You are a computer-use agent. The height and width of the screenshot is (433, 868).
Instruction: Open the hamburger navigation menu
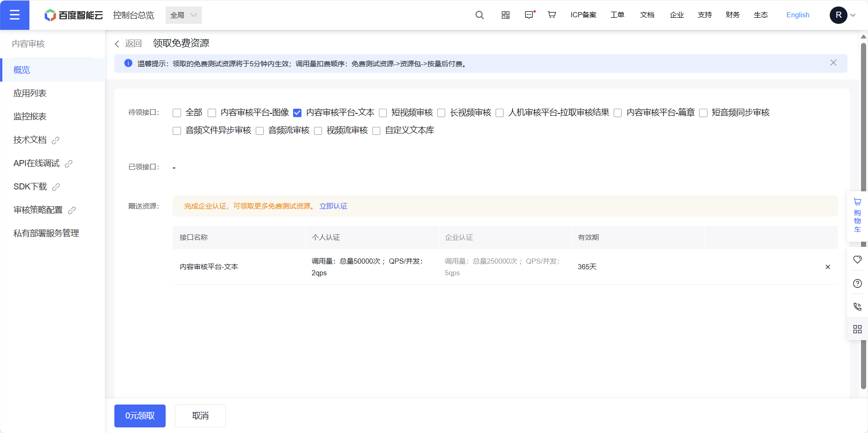pyautogui.click(x=14, y=15)
